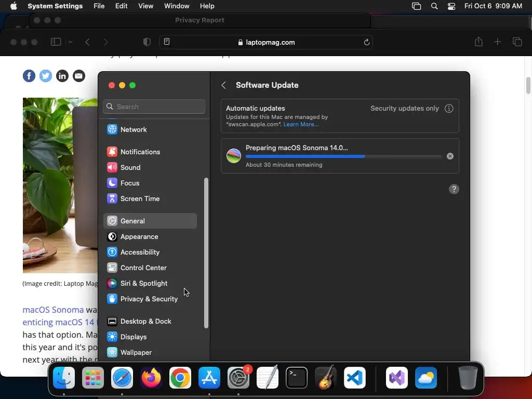This screenshot has height=399, width=532.
Task: Click the settings sidebar scrollbar
Action: 206,253
